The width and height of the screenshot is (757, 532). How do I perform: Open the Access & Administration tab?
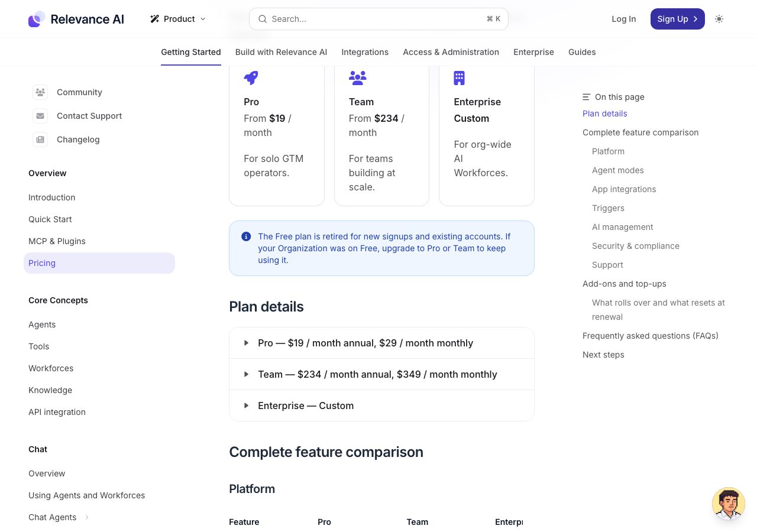(451, 52)
